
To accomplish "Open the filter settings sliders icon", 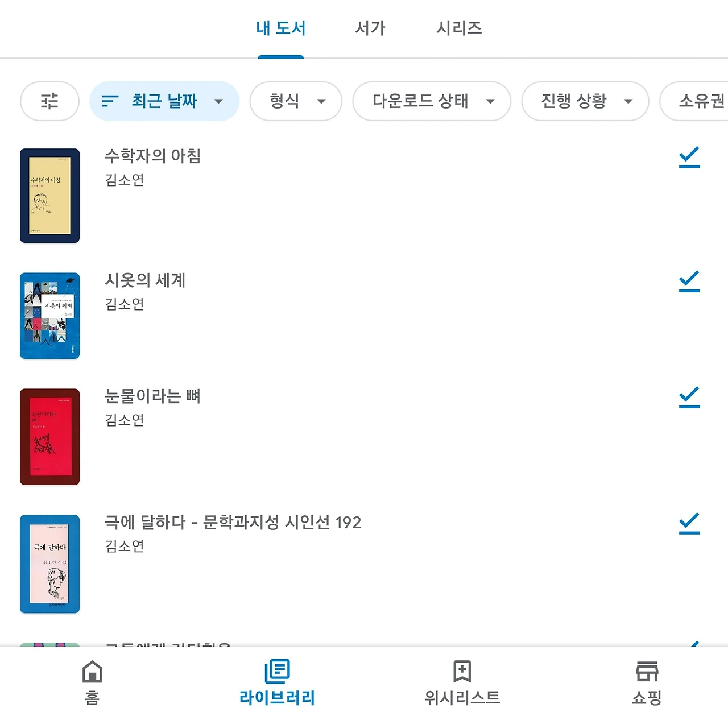I will [x=49, y=101].
